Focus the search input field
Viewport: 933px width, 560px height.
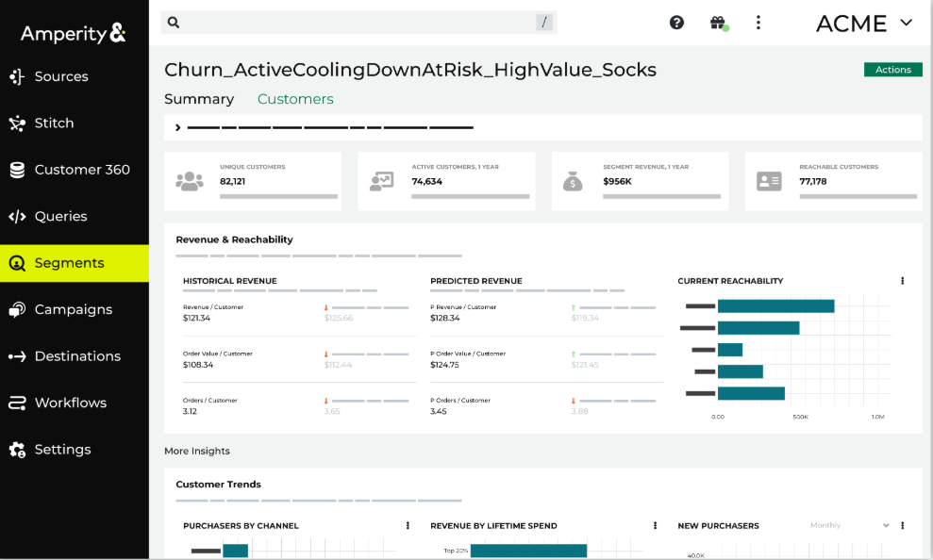click(x=358, y=23)
